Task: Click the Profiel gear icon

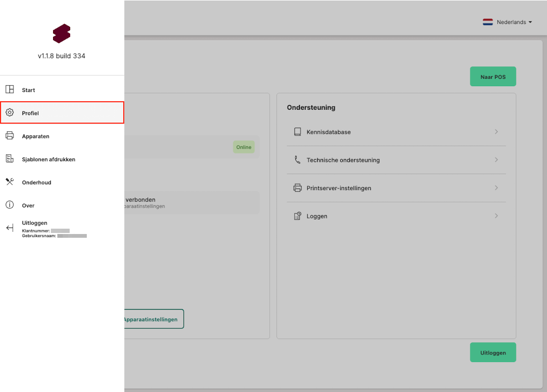Action: pos(10,113)
